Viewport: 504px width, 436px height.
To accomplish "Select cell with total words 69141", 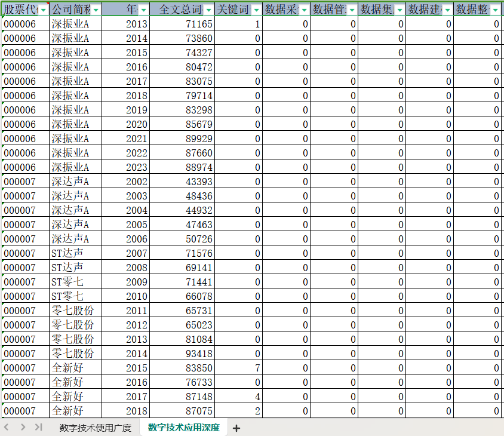I will tap(182, 267).
